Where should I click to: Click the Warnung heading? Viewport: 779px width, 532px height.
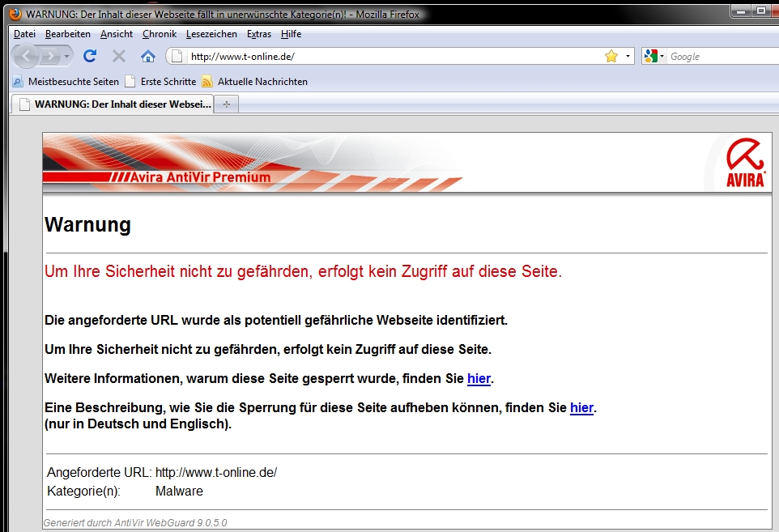click(x=87, y=224)
